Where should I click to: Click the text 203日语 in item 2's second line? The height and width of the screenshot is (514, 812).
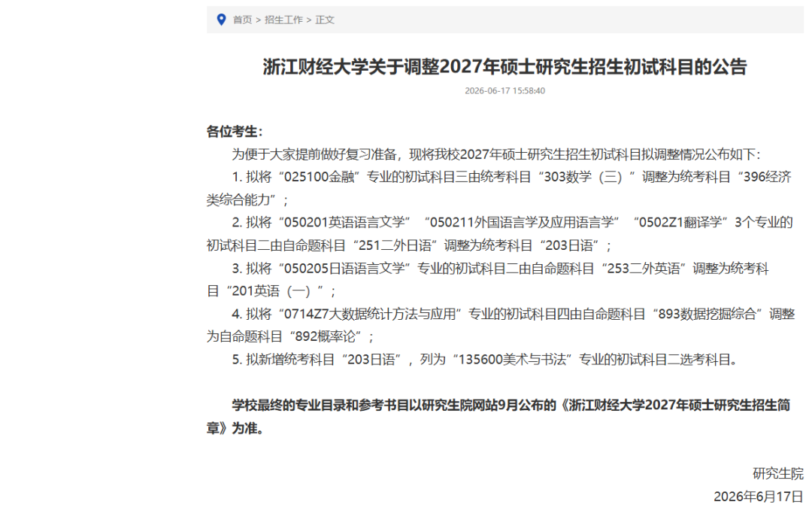point(568,245)
